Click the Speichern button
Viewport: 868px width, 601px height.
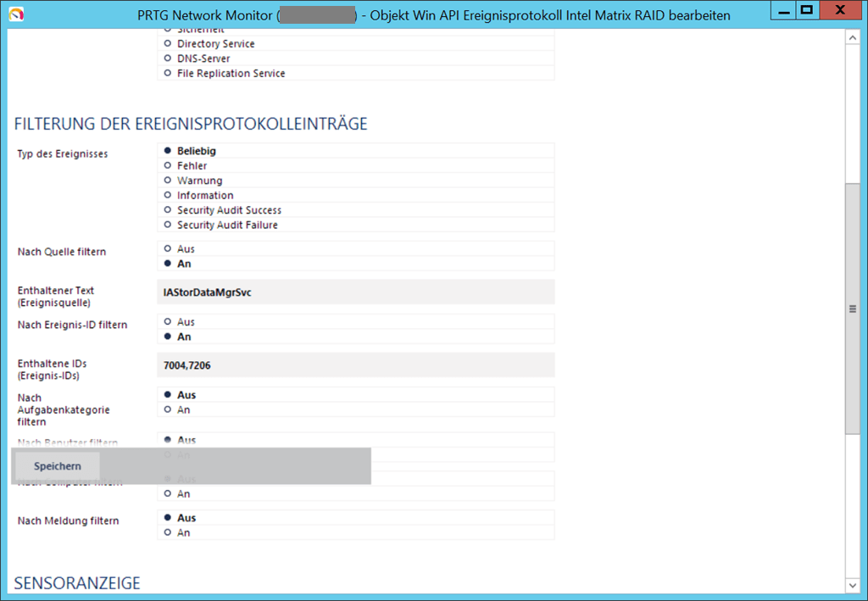(58, 466)
